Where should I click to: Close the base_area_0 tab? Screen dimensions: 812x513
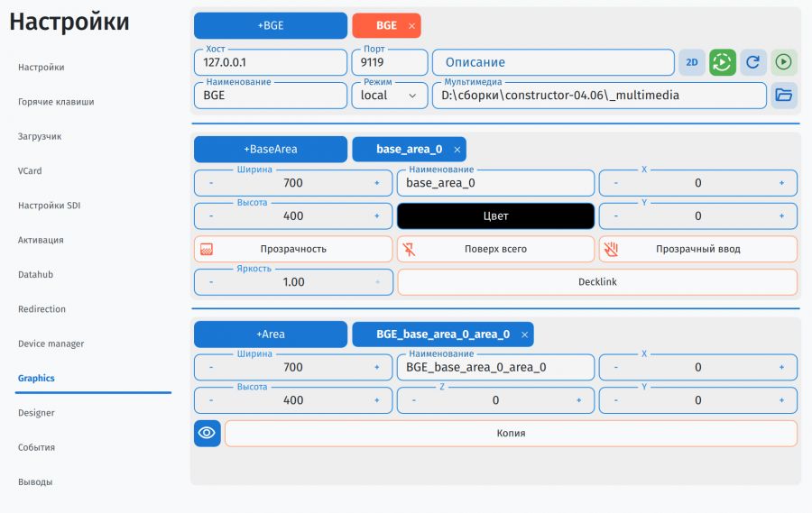(457, 150)
